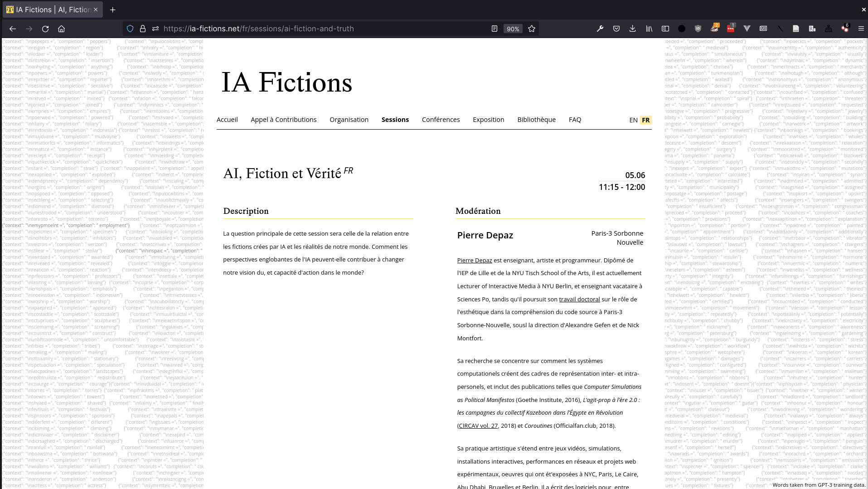Click the Description section heading
The height and width of the screenshot is (489, 868).
click(246, 211)
